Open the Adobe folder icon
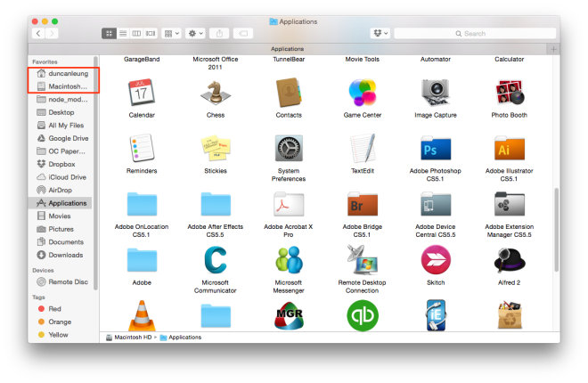 [142, 260]
